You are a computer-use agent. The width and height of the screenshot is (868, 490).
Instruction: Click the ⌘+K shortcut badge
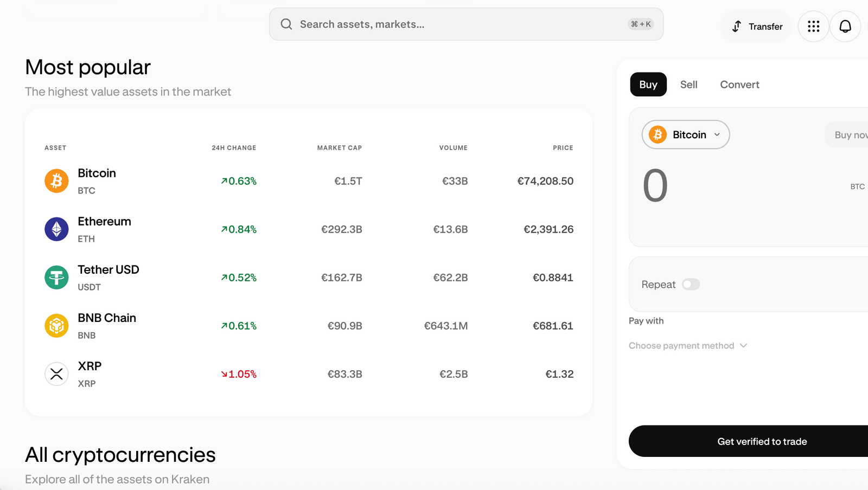[641, 24]
